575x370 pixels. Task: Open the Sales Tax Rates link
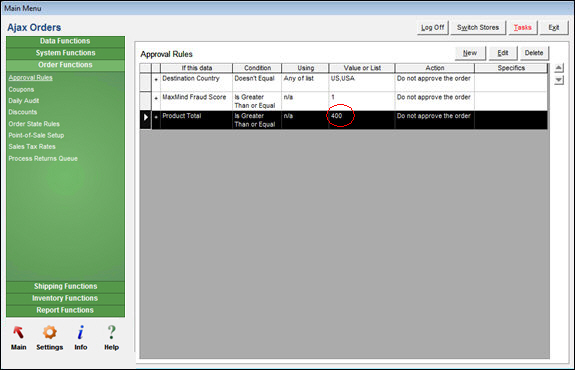[32, 147]
